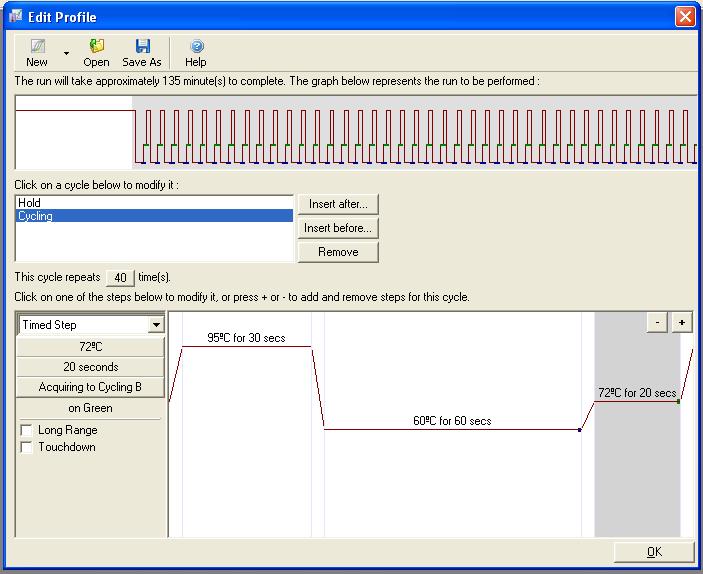Expand the Timed Step dropdown
The width and height of the screenshot is (703, 574).
point(156,324)
